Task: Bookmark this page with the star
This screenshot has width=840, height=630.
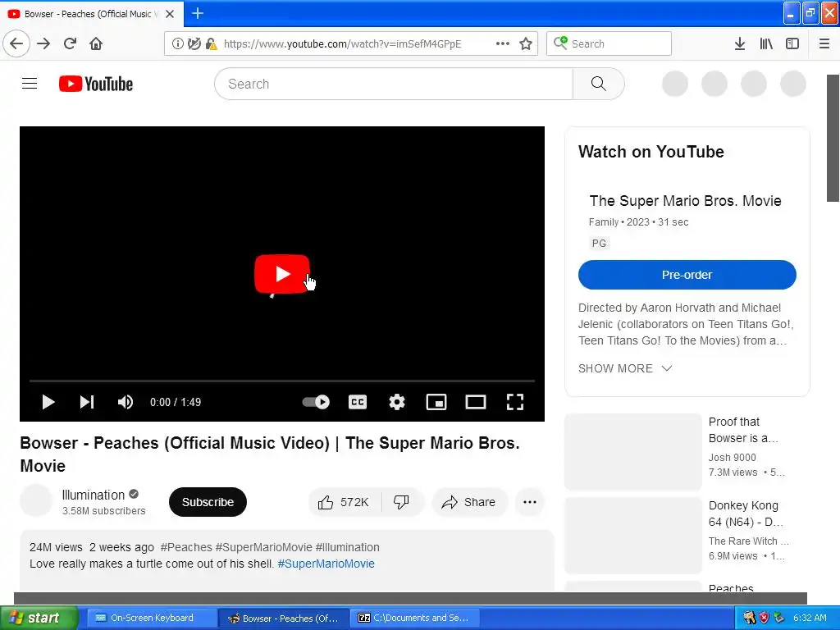Action: [526, 43]
